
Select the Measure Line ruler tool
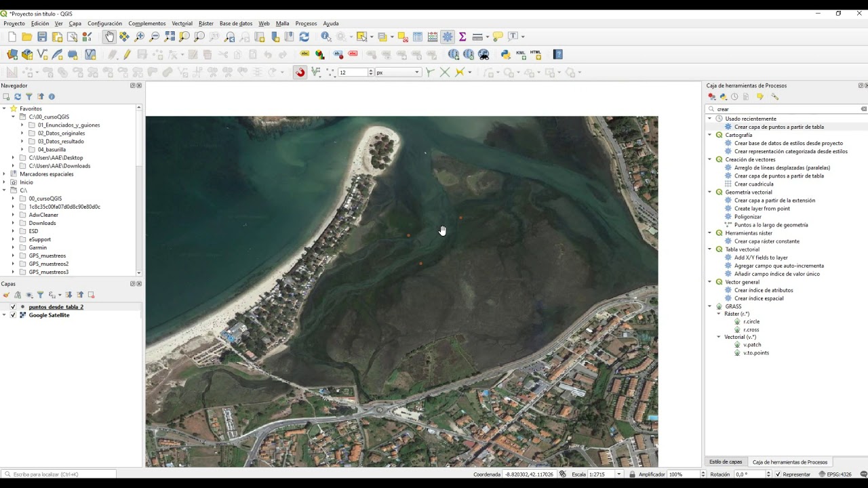[x=477, y=37]
